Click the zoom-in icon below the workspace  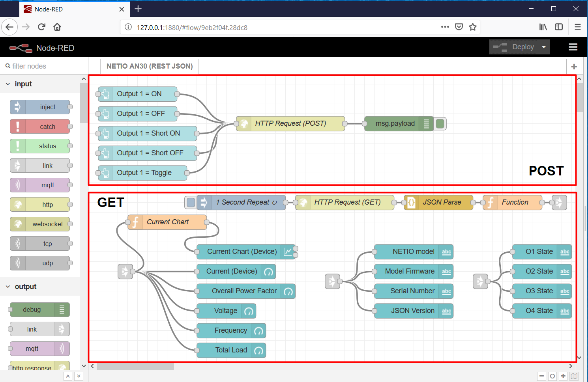[x=563, y=376]
